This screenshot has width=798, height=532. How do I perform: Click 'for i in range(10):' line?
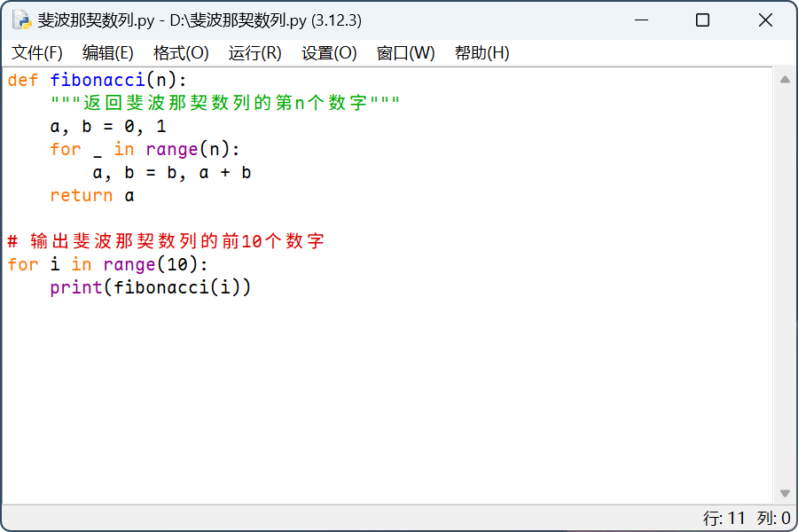tap(107, 265)
